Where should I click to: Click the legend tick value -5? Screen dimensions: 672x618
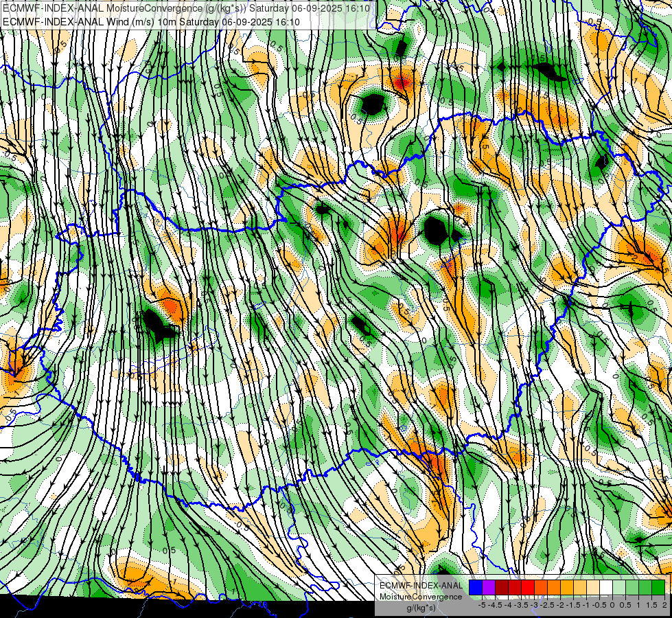point(482,605)
